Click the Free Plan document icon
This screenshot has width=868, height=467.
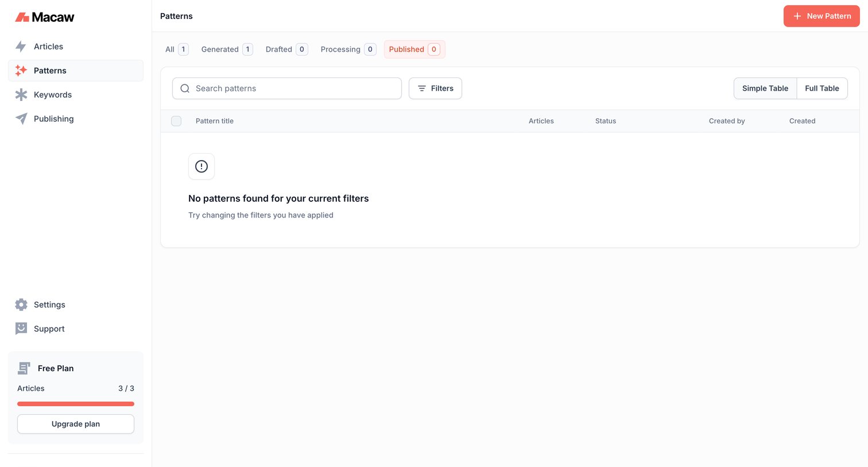24,368
